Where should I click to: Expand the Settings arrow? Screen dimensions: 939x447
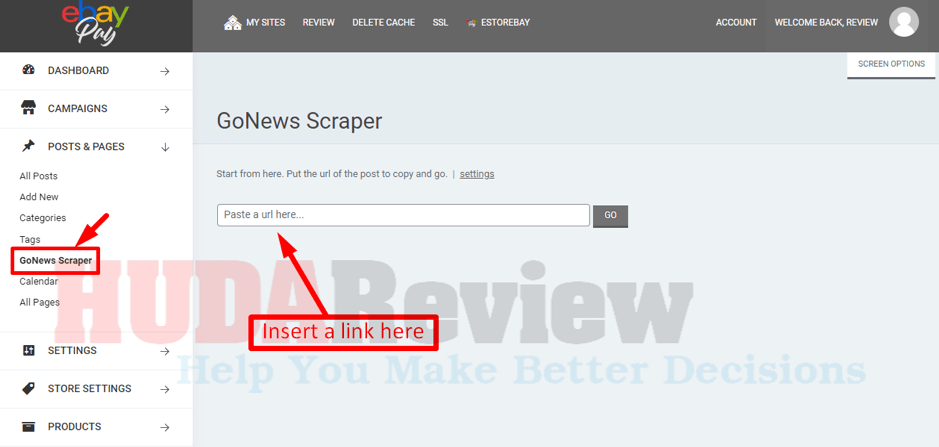165,351
